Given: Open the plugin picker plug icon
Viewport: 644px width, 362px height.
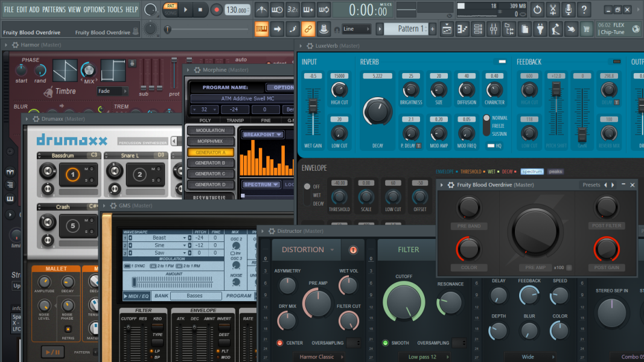Looking at the screenshot, I should pyautogui.click(x=541, y=29).
